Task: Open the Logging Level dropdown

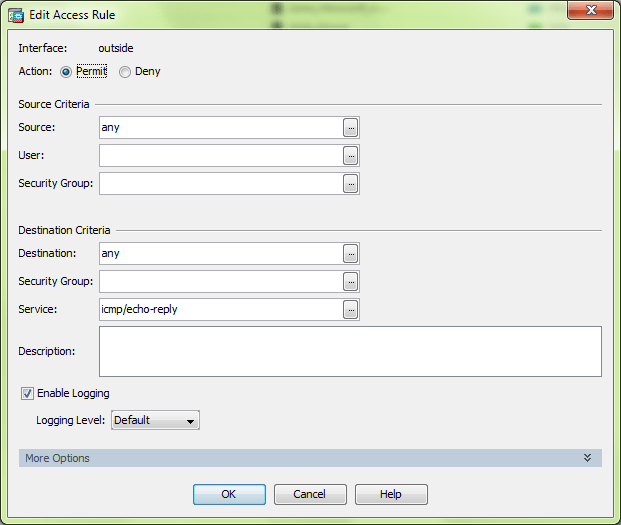Action: (x=155, y=420)
